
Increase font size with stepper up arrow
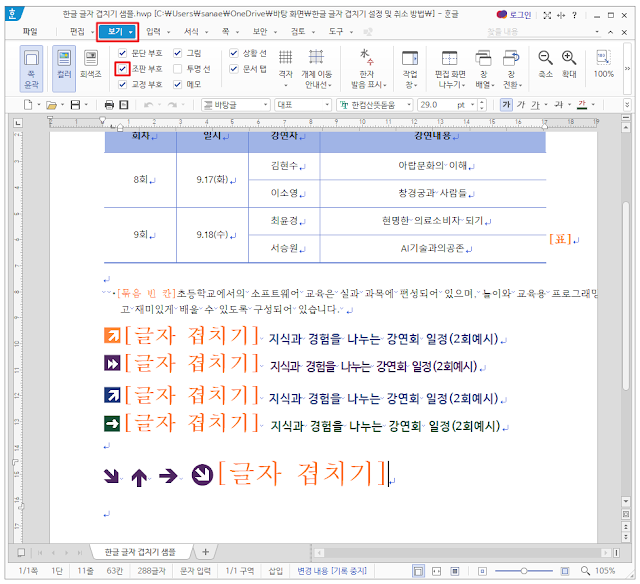pyautogui.click(x=482, y=102)
